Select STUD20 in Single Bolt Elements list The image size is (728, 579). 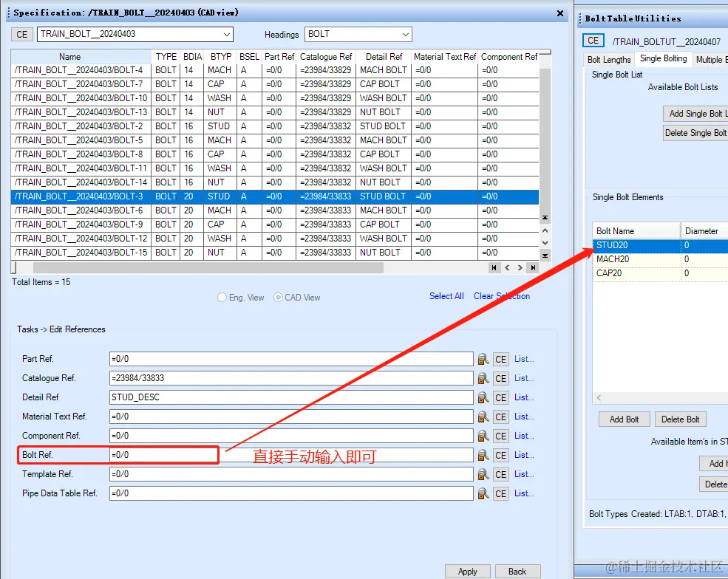(x=660, y=245)
